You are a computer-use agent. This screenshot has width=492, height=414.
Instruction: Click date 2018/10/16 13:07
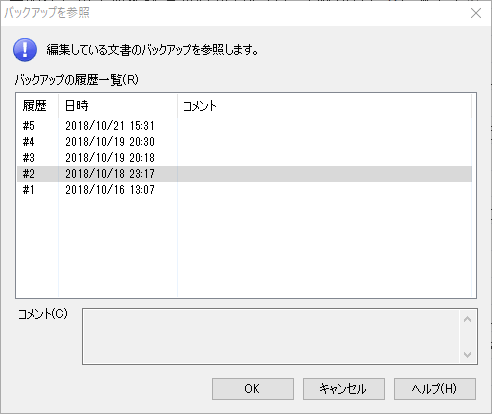(x=110, y=190)
